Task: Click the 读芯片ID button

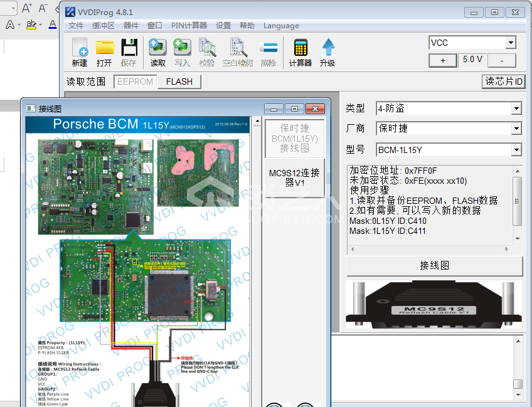Action: coord(504,82)
